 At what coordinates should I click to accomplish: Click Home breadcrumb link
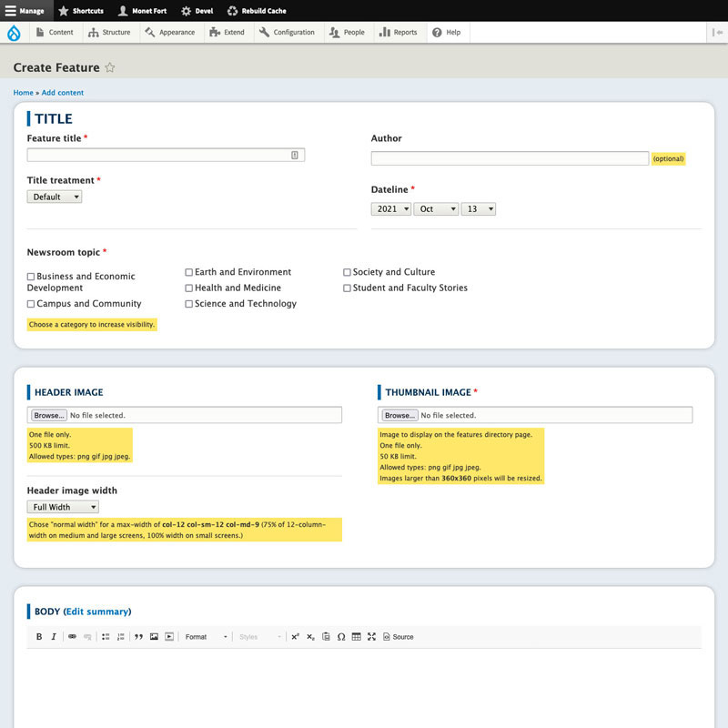[24, 93]
